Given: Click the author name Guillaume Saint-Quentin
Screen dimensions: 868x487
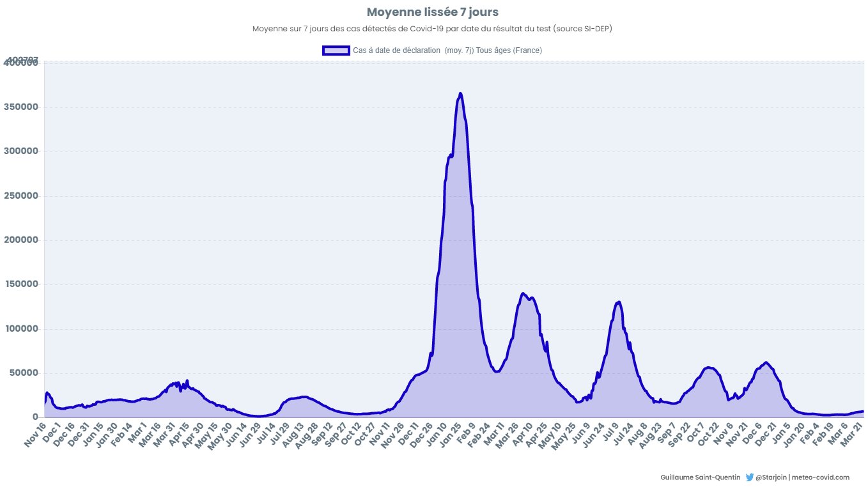Looking at the screenshot, I should click(x=700, y=477).
